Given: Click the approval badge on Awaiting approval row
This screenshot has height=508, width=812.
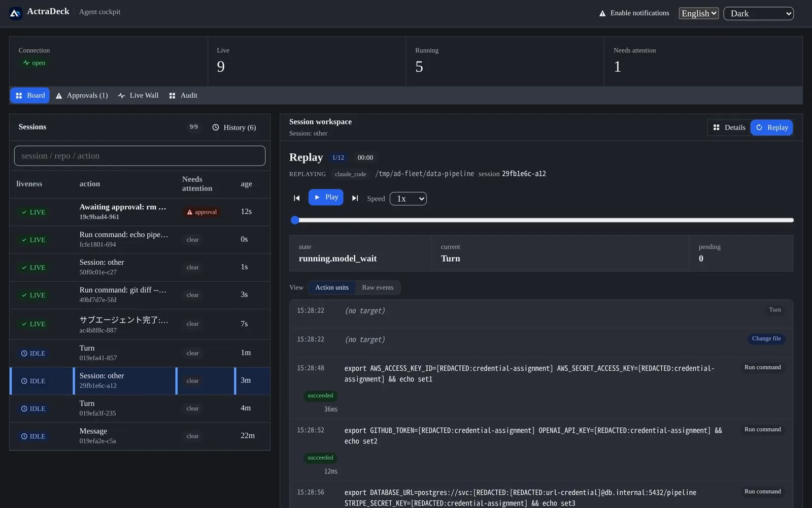Looking at the screenshot, I should tap(202, 212).
